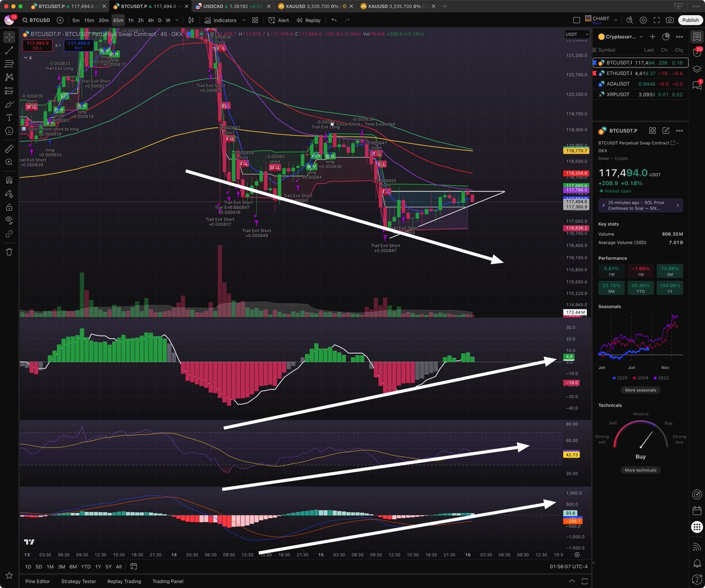Select the 1h timeframe
Image resolution: width=705 pixels, height=588 pixels.
pyautogui.click(x=130, y=20)
